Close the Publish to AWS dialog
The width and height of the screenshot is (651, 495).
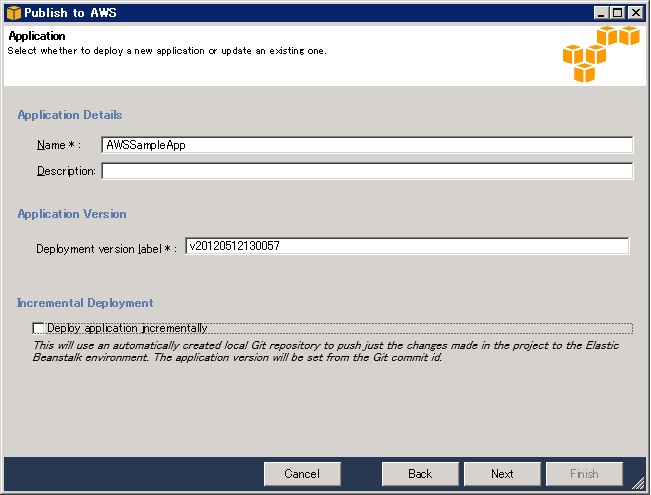[x=635, y=13]
